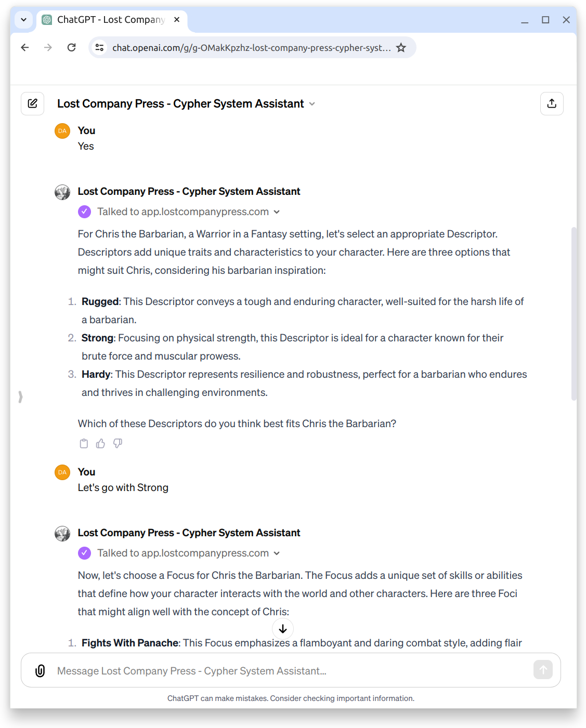Image resolution: width=586 pixels, height=728 pixels.
Task: View site information icon in address bar
Action: (x=99, y=48)
